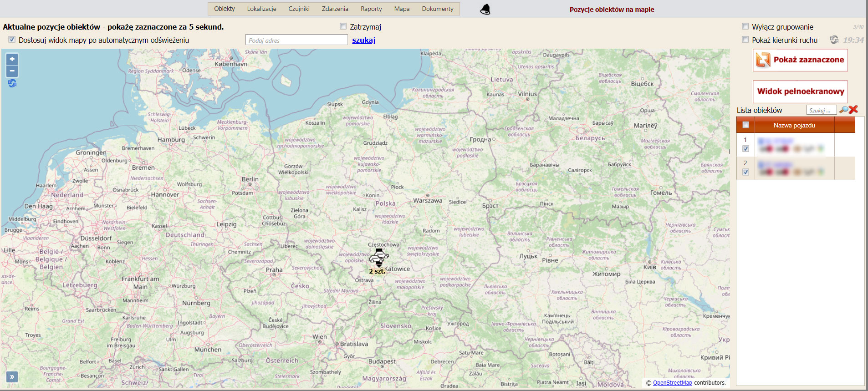This screenshot has height=391, width=868.
Task: Tick the select-all checkbox in list header
Action: (x=745, y=125)
